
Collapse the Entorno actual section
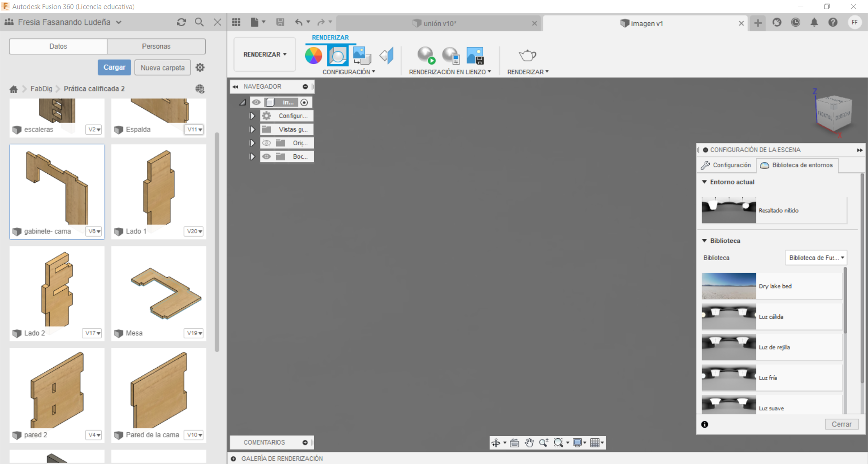tap(704, 182)
